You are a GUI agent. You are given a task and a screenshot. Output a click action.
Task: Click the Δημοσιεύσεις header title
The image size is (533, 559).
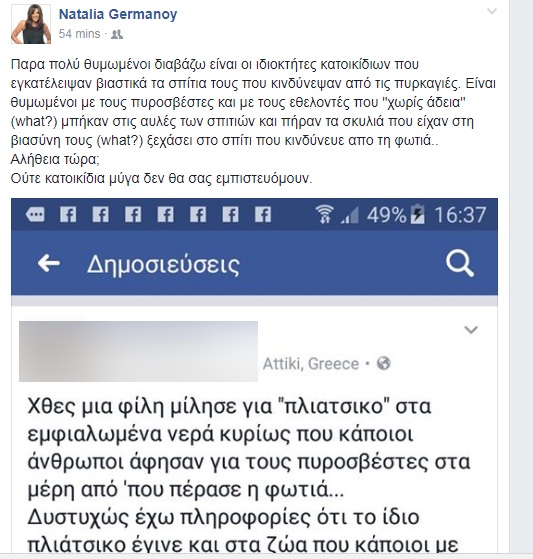(163, 265)
